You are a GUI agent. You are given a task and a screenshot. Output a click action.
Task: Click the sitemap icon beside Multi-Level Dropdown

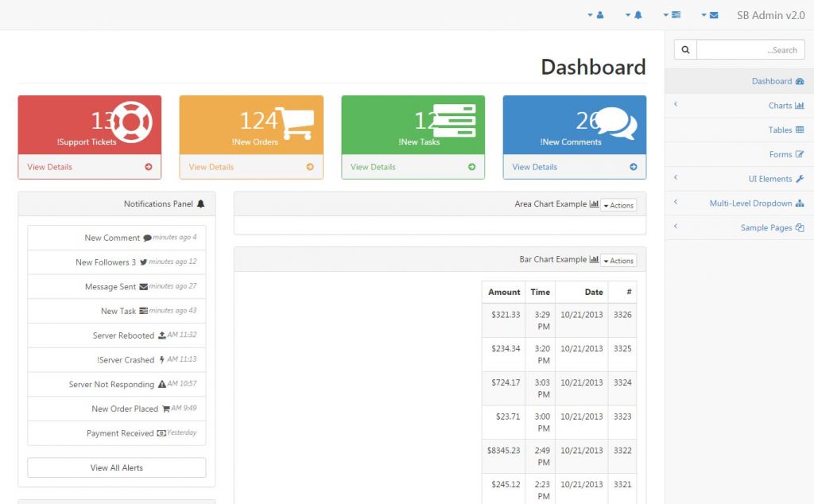[x=800, y=204]
